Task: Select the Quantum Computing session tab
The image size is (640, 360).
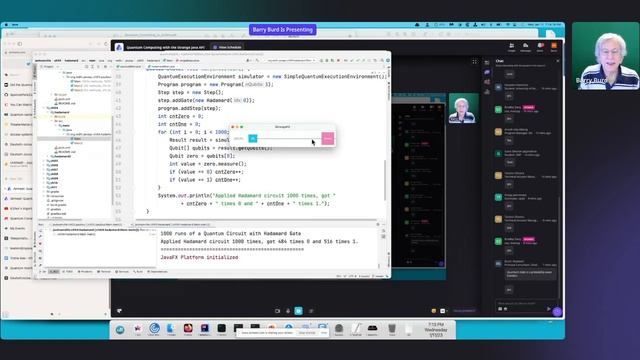Action: [165, 47]
